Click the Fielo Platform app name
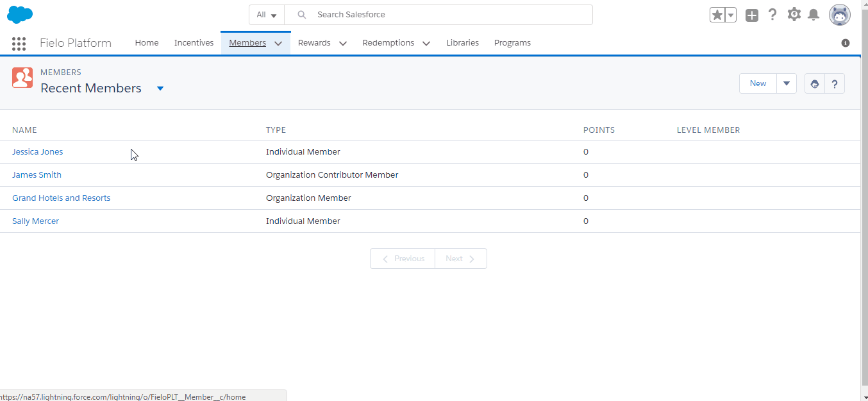868x401 pixels. 76,43
